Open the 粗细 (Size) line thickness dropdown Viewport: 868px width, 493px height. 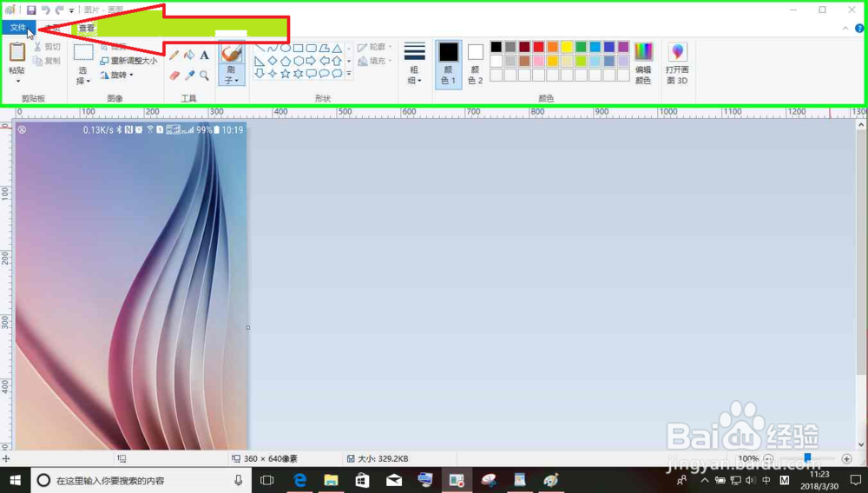(415, 63)
